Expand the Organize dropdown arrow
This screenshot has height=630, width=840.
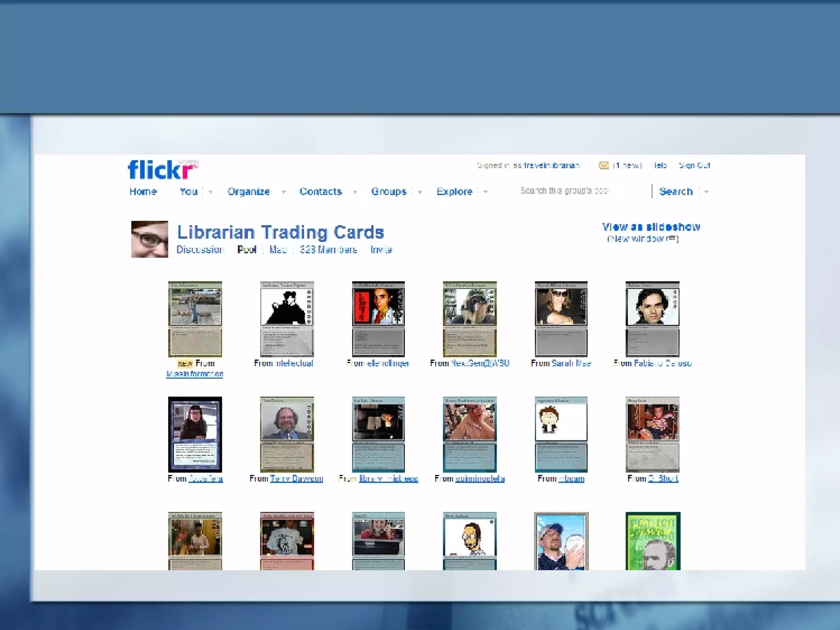pyautogui.click(x=283, y=192)
